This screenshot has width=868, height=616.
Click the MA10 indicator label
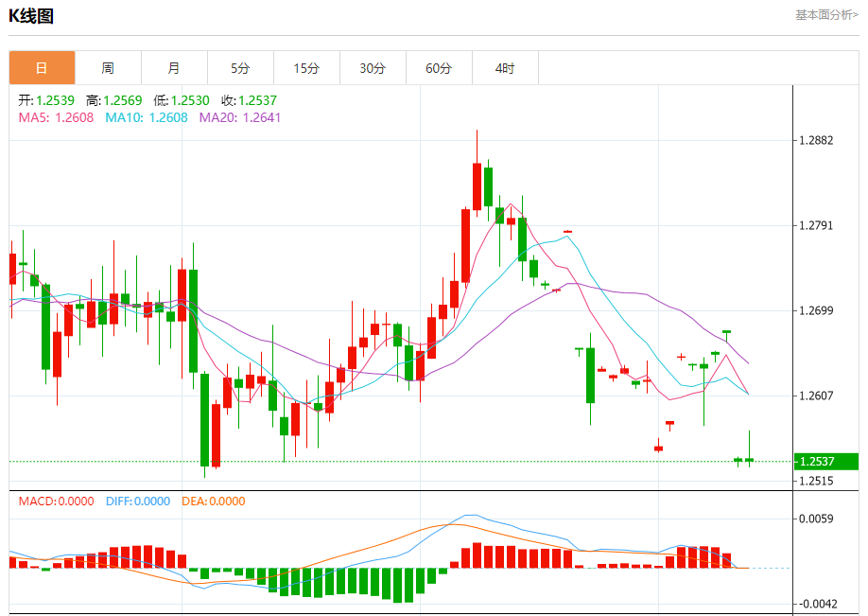(x=147, y=117)
